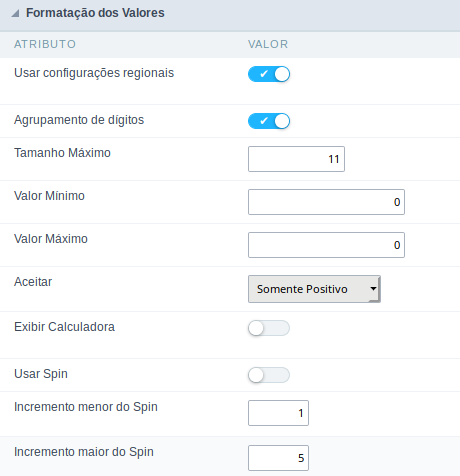Click the VALOR column header
Viewport: 460px width, 476px height.
click(x=268, y=44)
